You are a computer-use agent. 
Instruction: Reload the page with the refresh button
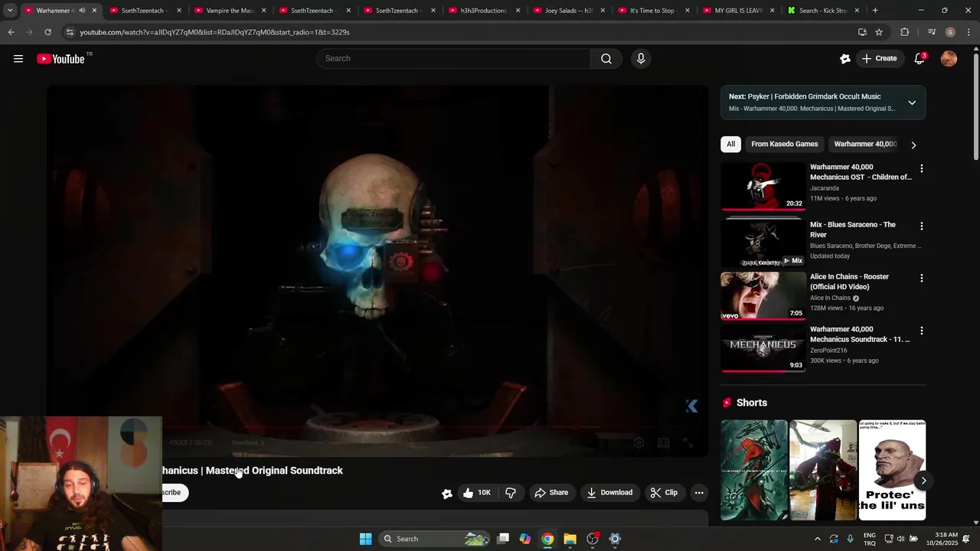click(x=47, y=32)
